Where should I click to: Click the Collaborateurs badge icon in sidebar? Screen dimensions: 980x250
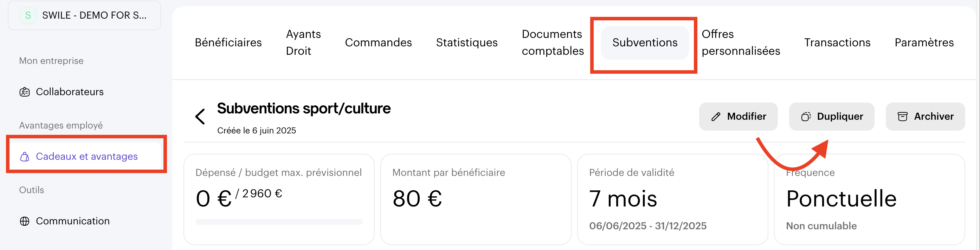point(25,92)
